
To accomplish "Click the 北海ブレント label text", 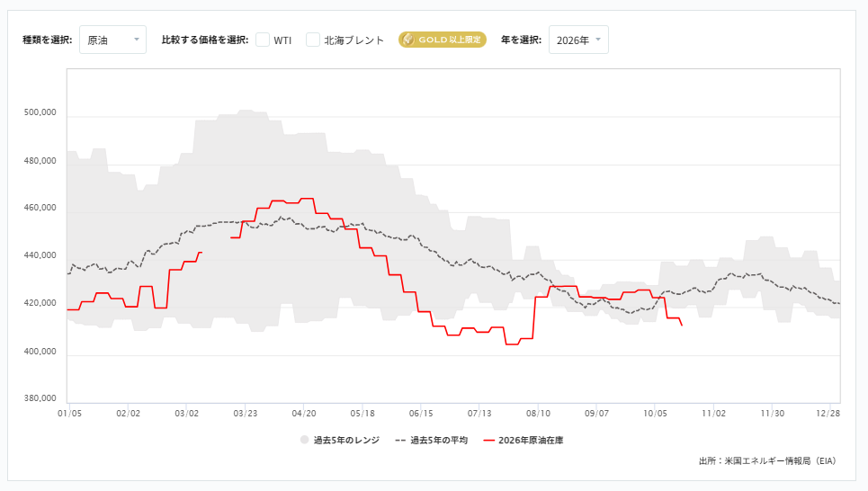I will click(x=353, y=40).
